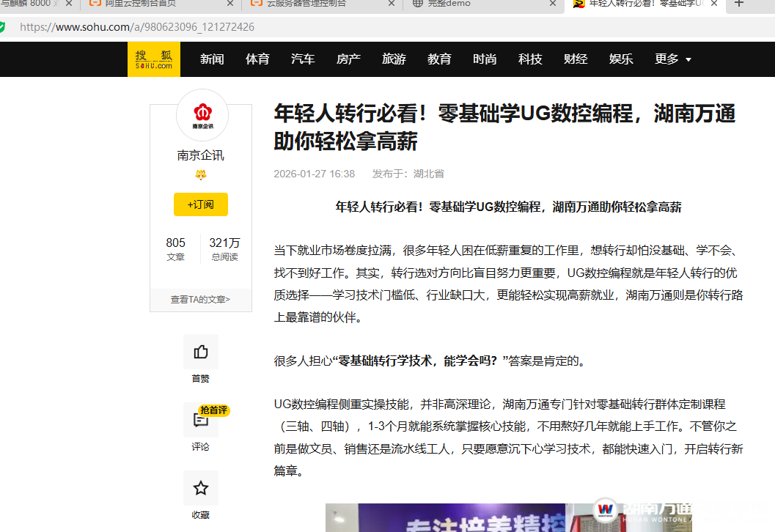Open the 科技 navigation menu item
The image size is (775, 532).
(x=530, y=59)
